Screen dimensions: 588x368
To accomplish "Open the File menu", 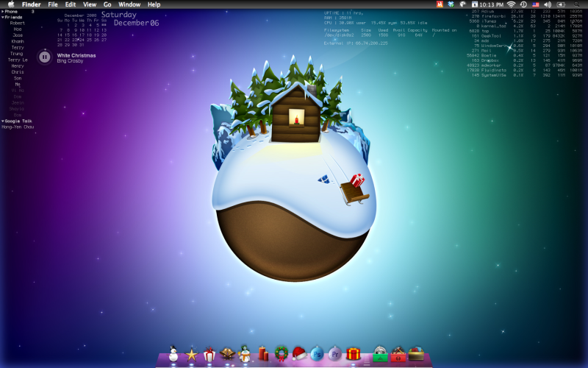I will pos(53,4).
